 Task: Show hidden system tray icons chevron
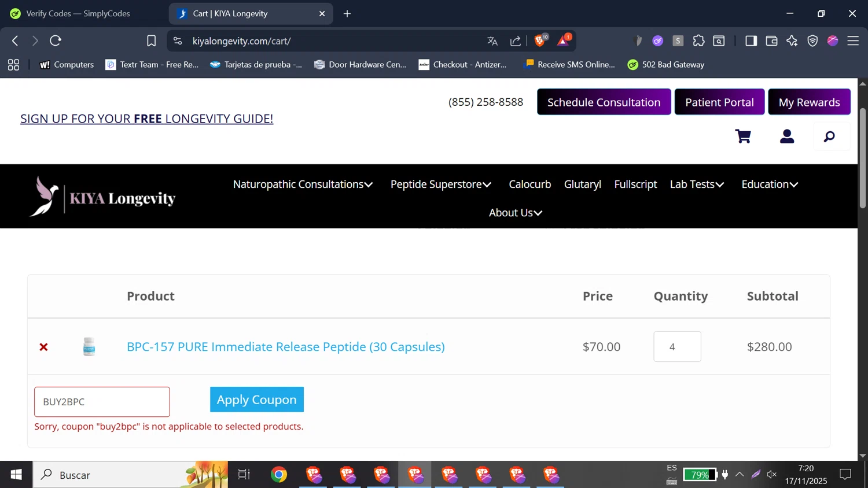click(740, 475)
